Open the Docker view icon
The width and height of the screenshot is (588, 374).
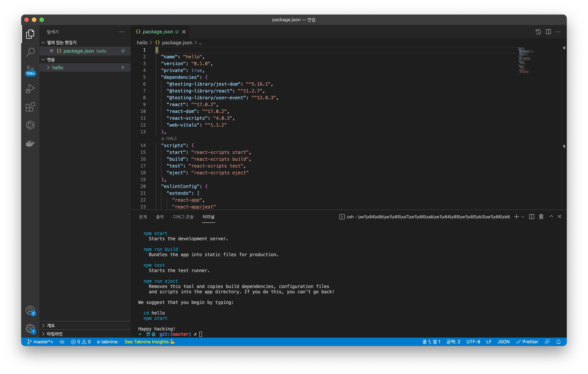click(30, 143)
